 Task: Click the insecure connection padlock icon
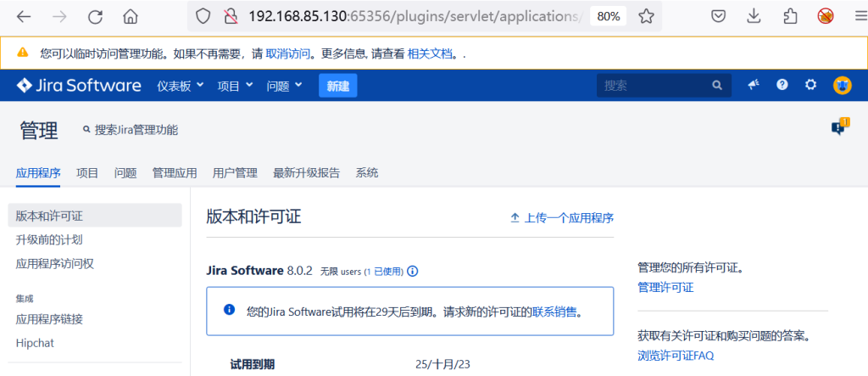(231, 17)
